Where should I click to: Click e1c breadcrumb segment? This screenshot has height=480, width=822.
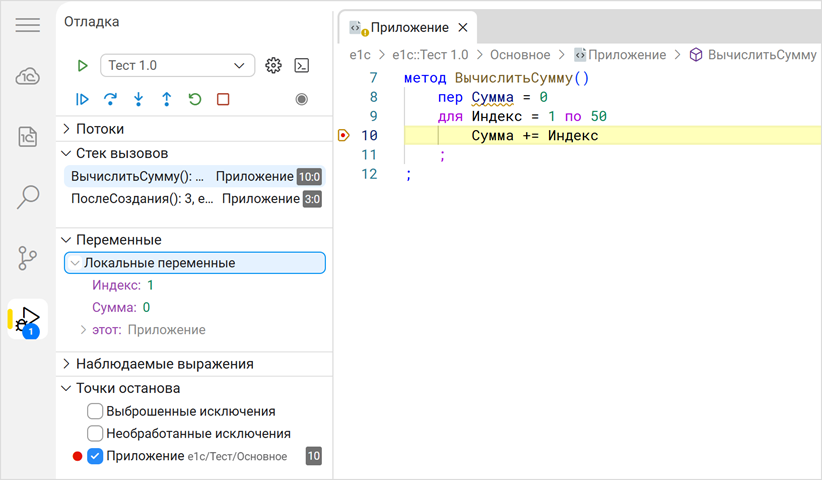coord(360,54)
